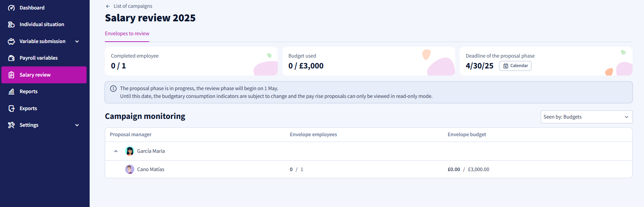The width and height of the screenshot is (644, 207).
Task: Click the Variable submission piggy bank icon
Action: point(11,41)
